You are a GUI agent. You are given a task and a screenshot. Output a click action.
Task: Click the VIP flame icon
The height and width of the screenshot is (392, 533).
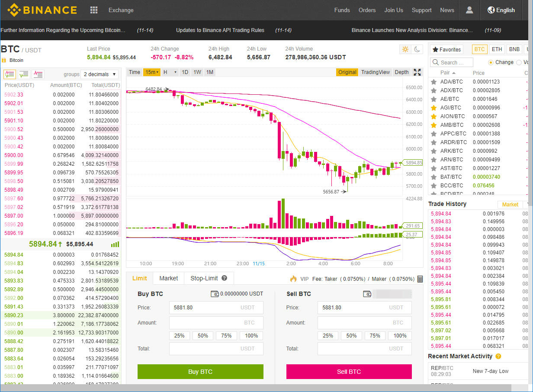click(x=293, y=279)
